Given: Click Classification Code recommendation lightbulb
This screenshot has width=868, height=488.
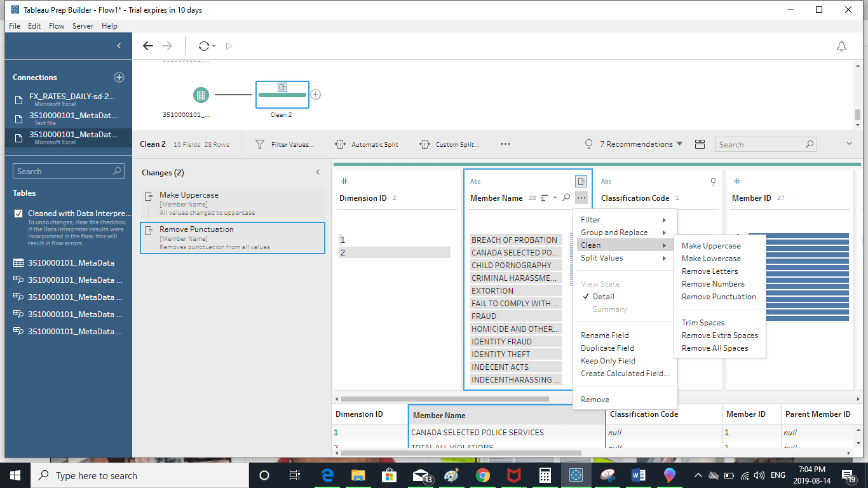Looking at the screenshot, I should [x=714, y=182].
